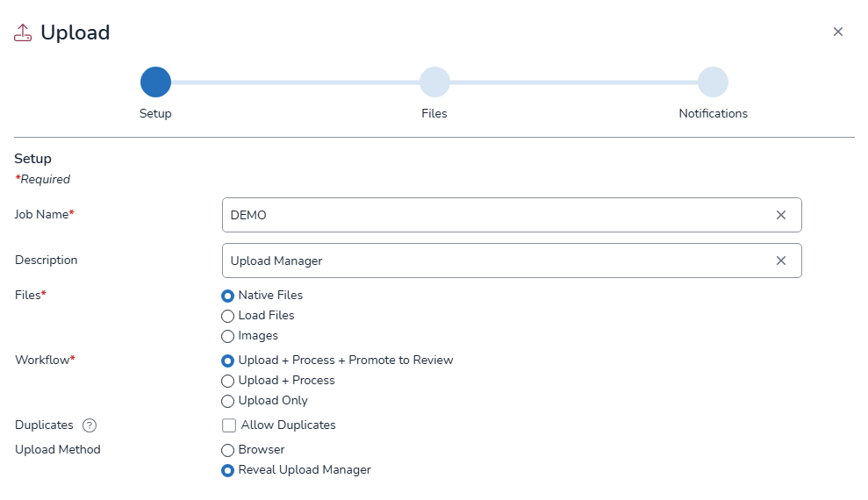
Task: Jump to the Files step circle
Action: (x=434, y=82)
